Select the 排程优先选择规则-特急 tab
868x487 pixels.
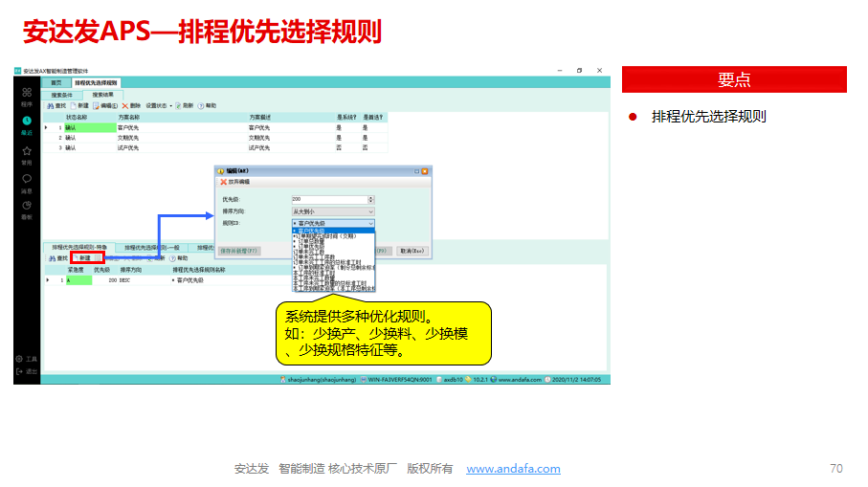coord(79,248)
